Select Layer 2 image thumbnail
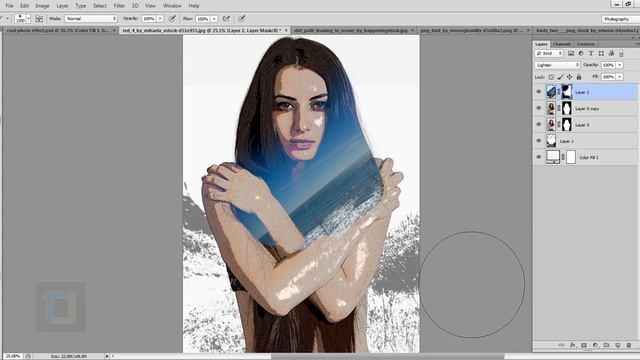Screen dimensions: 640x360 tap(551, 92)
